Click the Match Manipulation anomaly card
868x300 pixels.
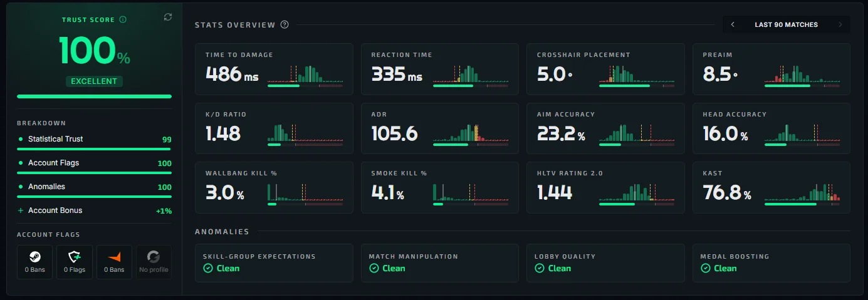(440, 262)
